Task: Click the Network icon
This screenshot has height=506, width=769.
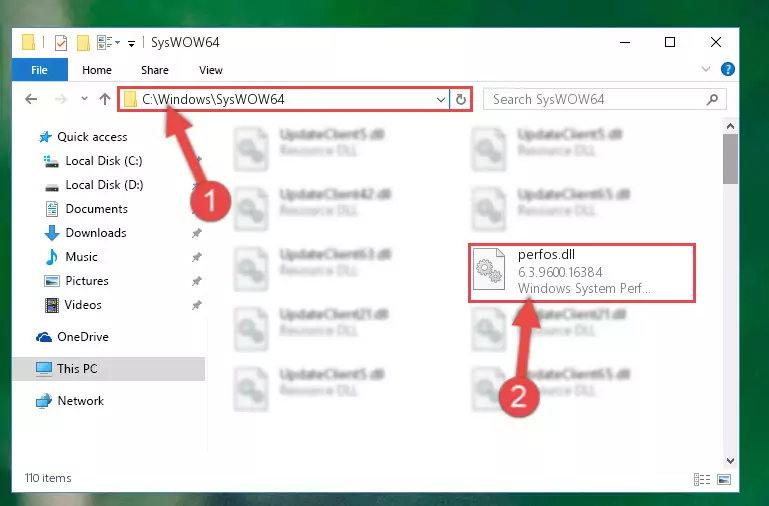Action: tap(44, 401)
